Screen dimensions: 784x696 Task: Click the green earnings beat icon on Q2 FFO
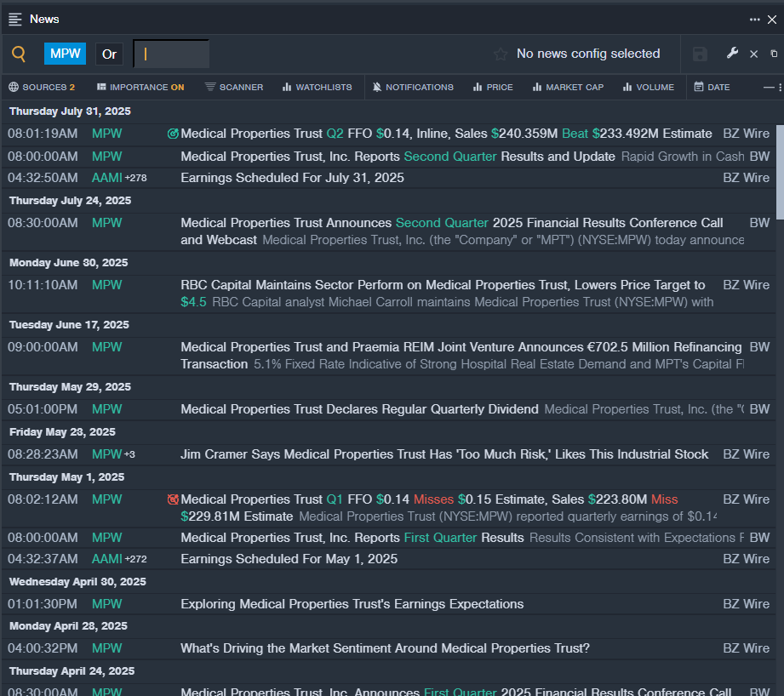pyautogui.click(x=173, y=134)
